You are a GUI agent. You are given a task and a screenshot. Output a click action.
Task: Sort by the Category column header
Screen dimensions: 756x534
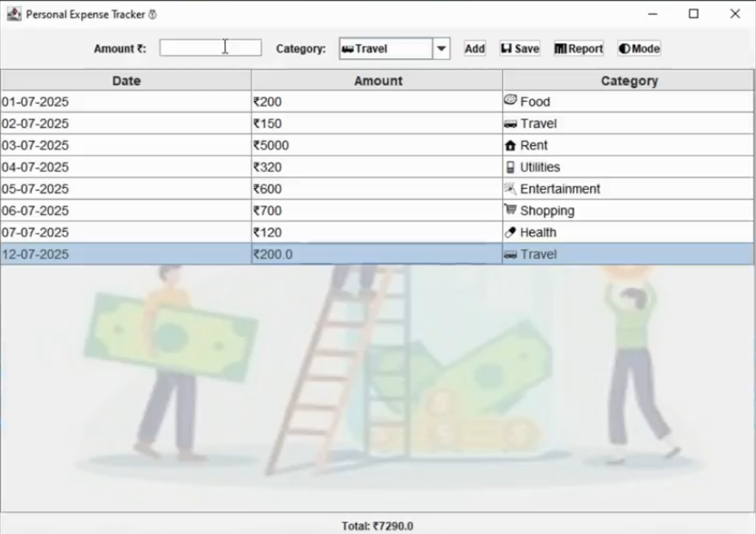click(629, 81)
